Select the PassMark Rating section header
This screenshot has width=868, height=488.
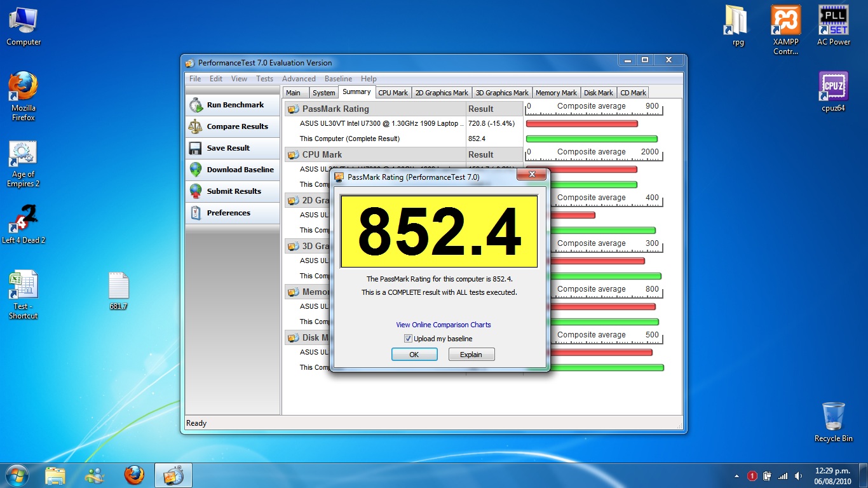coord(375,109)
